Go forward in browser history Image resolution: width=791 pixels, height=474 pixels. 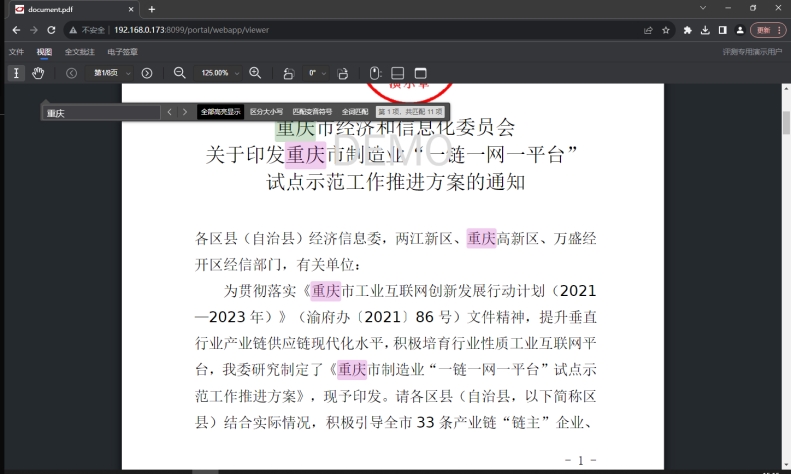pyautogui.click(x=34, y=30)
